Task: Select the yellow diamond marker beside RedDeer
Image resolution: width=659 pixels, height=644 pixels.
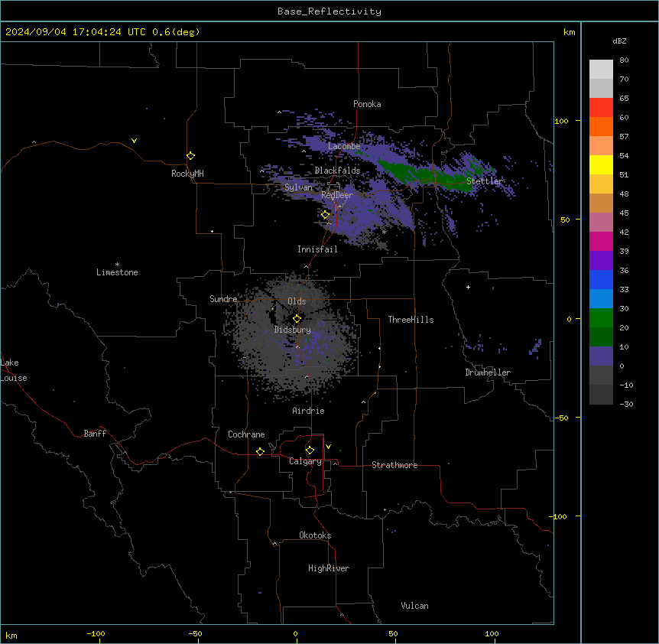Action: tap(326, 214)
